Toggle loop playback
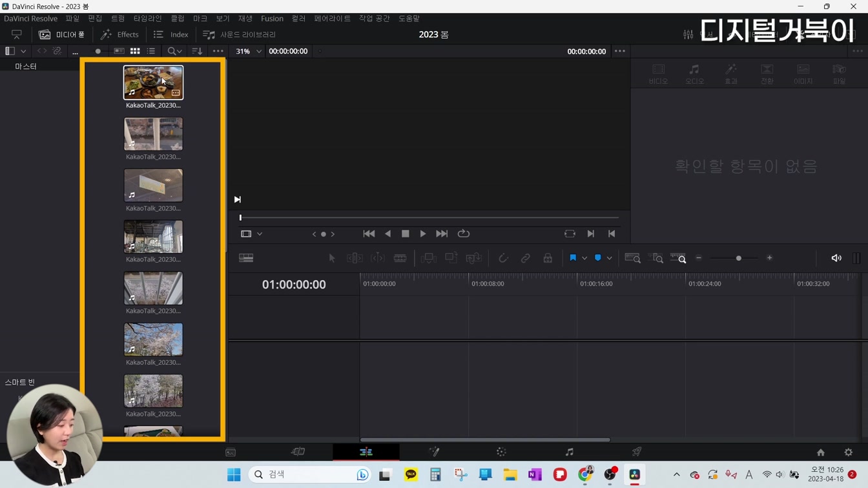 coord(464,234)
